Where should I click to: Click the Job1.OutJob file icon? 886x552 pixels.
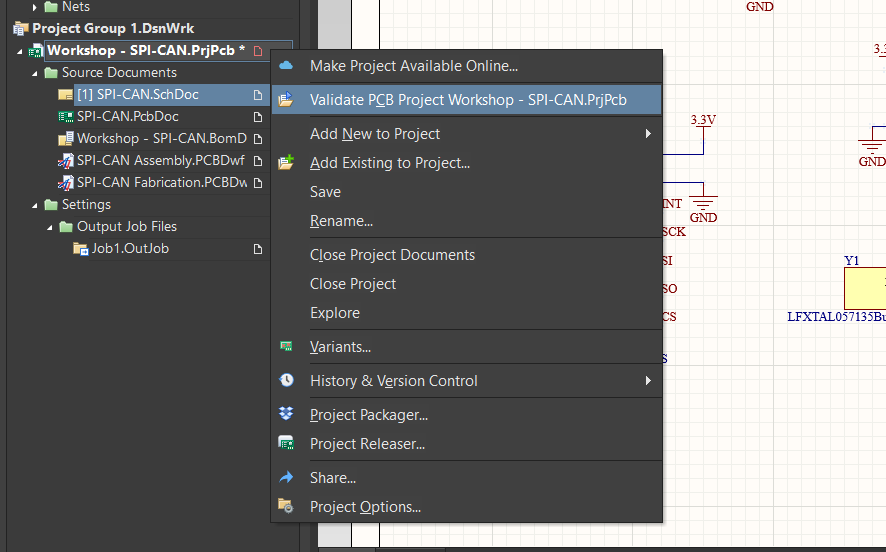tap(81, 249)
